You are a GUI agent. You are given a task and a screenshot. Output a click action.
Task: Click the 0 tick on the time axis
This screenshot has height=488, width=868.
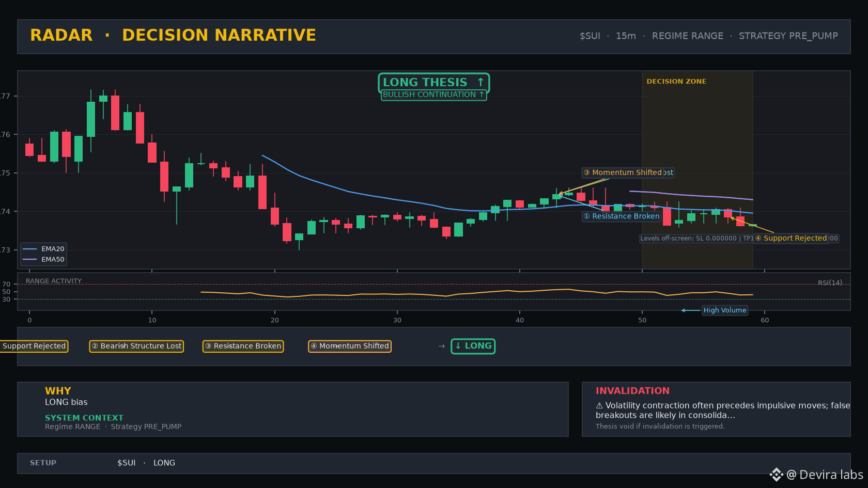(29, 320)
